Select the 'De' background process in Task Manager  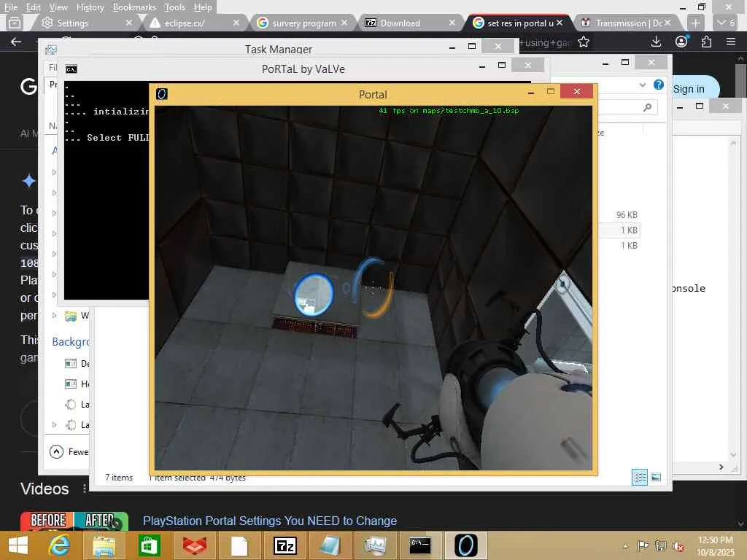(x=77, y=363)
